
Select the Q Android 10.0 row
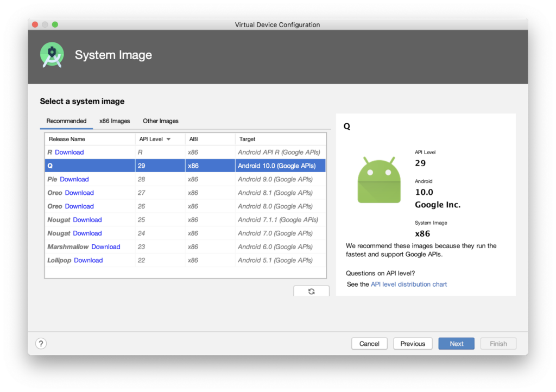tap(185, 166)
